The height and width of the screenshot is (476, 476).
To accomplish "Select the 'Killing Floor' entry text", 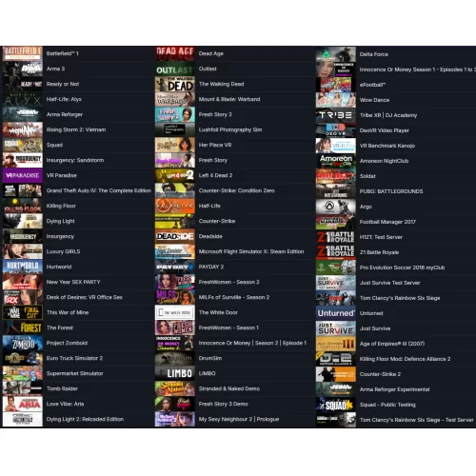I will click(x=61, y=206).
